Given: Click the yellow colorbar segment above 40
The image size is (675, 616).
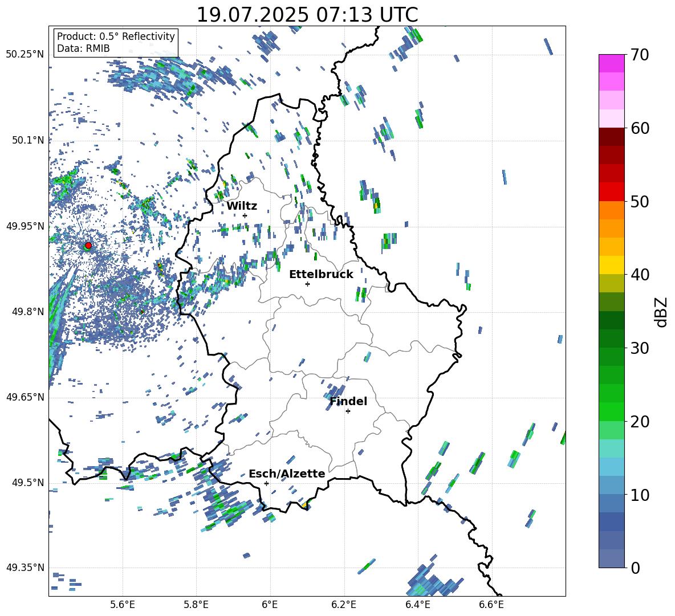Looking at the screenshot, I should tap(611, 265).
